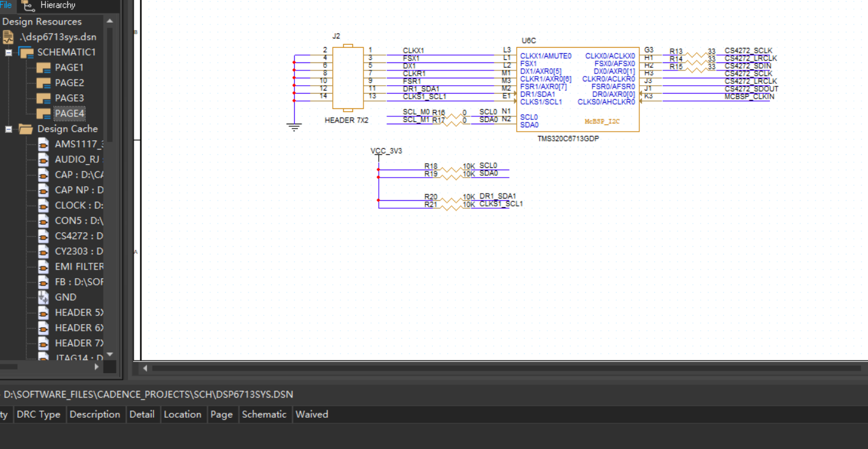The height and width of the screenshot is (449, 868).
Task: Click the Hierarchy tab tree icon
Action: click(28, 6)
